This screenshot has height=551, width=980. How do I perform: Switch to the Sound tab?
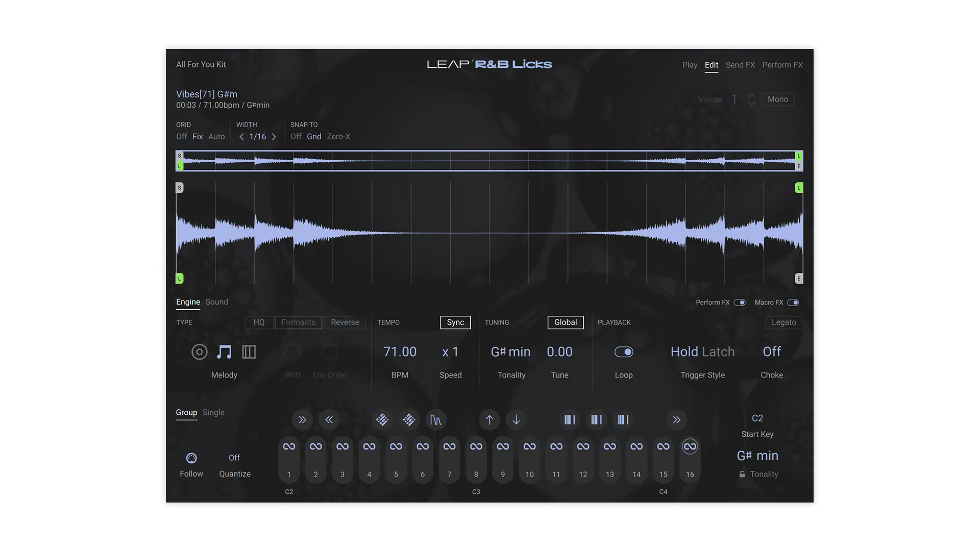(x=216, y=302)
